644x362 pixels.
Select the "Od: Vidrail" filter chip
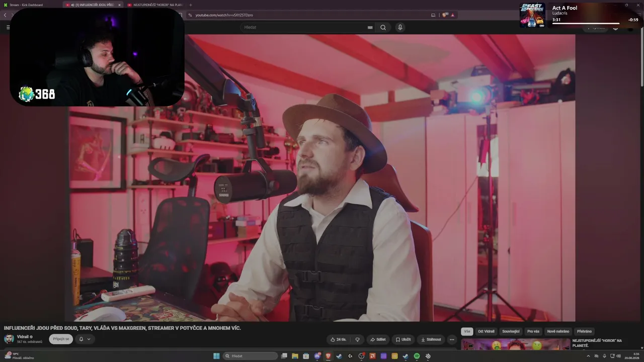tap(486, 331)
